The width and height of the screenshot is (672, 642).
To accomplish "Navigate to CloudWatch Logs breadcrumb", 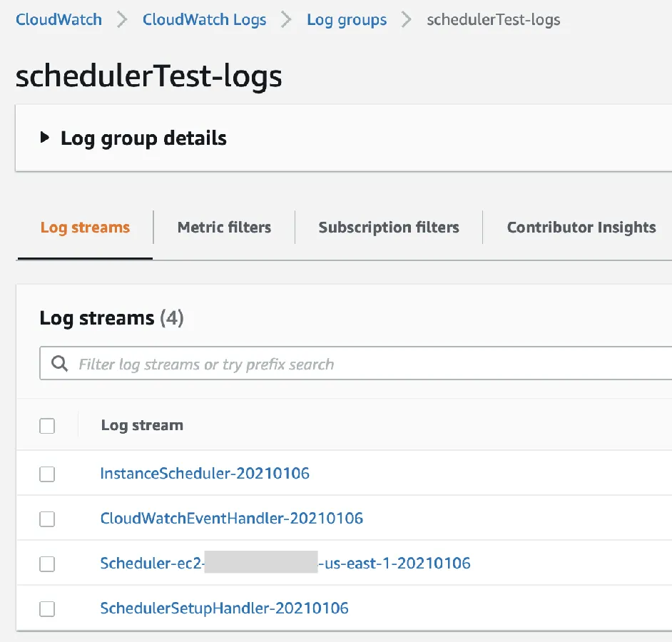I will [204, 19].
